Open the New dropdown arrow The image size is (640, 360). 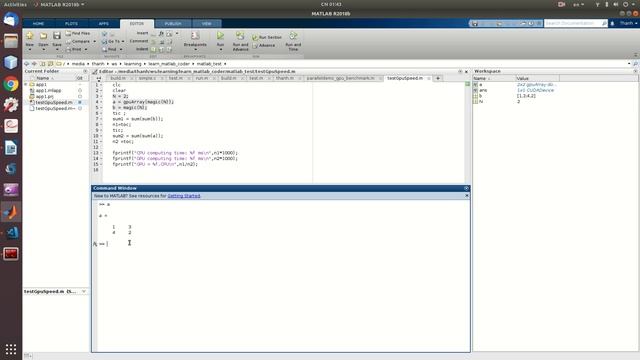click(x=29, y=49)
